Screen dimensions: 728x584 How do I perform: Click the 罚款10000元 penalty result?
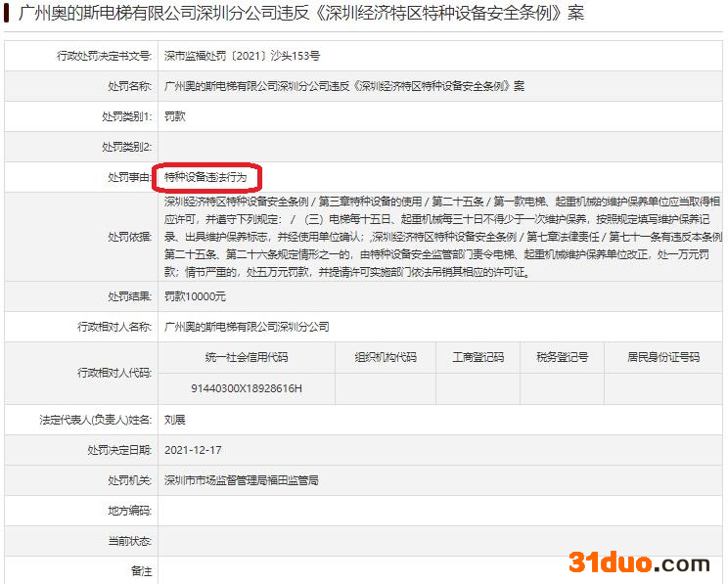(x=195, y=296)
